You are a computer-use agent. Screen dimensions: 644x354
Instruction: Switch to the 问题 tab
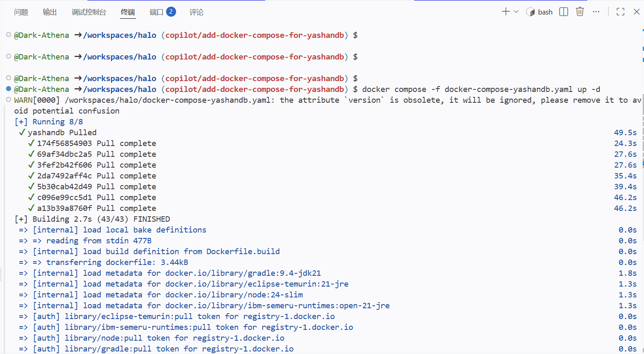(x=21, y=12)
